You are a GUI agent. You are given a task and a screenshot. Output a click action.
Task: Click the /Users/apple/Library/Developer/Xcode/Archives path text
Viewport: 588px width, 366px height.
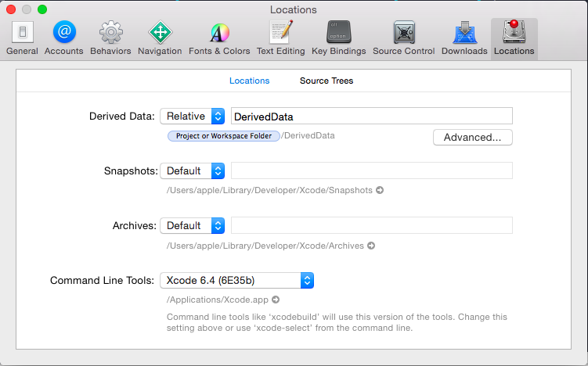click(265, 246)
